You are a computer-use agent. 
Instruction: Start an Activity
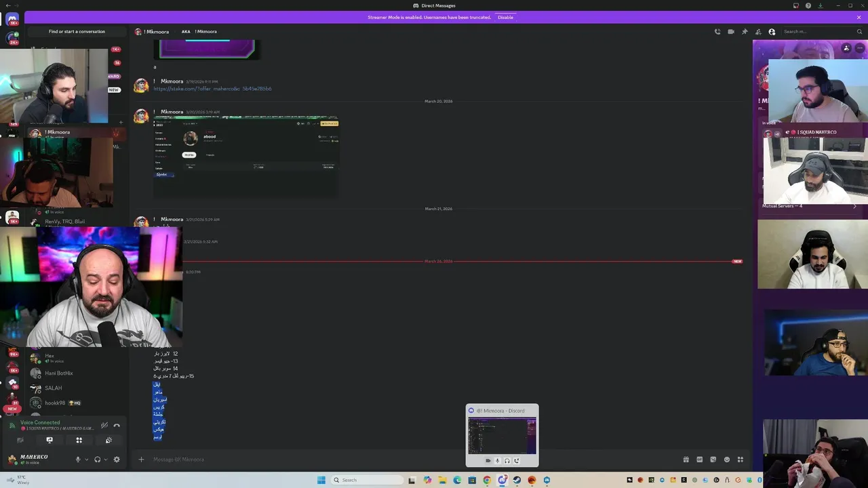point(79,440)
